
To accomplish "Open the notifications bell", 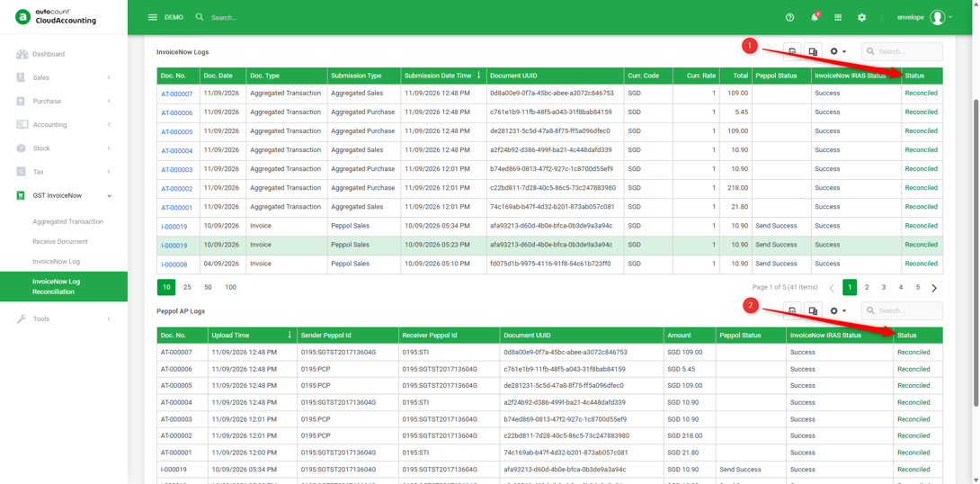I will tap(815, 17).
